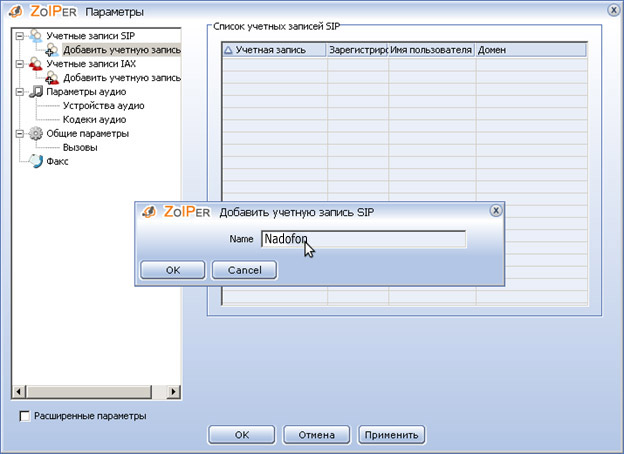This screenshot has height=454, width=624.
Task: Click the Name input field containing Nadofon
Action: [x=363, y=239]
